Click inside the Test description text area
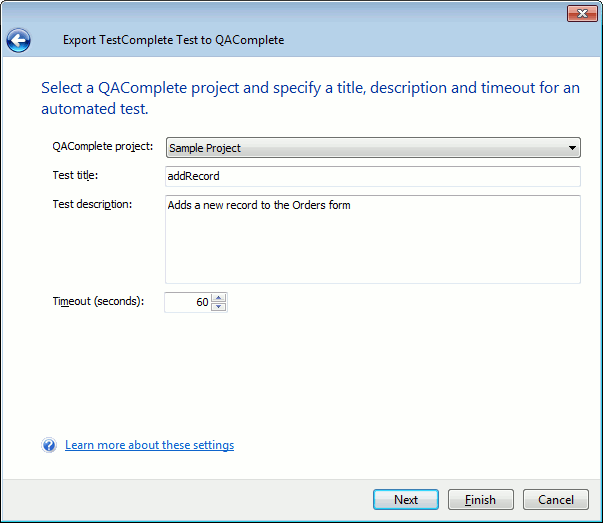Screen dimensions: 603x523 click(372, 239)
